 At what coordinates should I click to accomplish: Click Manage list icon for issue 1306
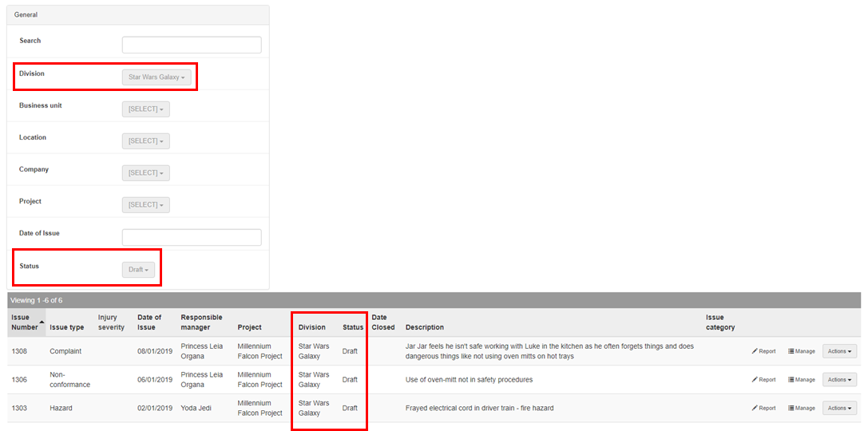(x=791, y=380)
